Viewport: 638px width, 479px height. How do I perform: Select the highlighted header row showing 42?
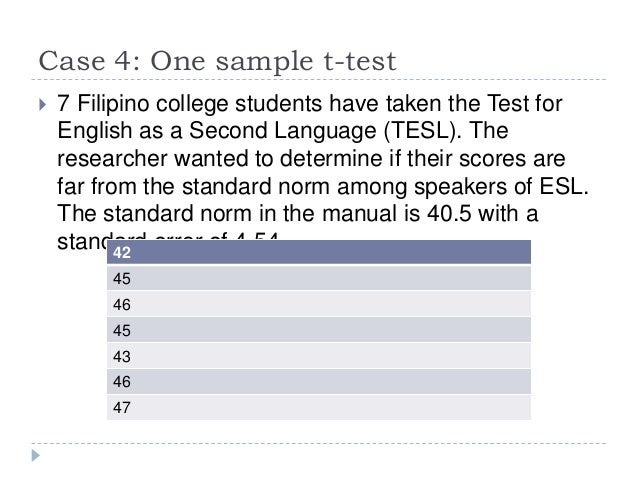319,252
